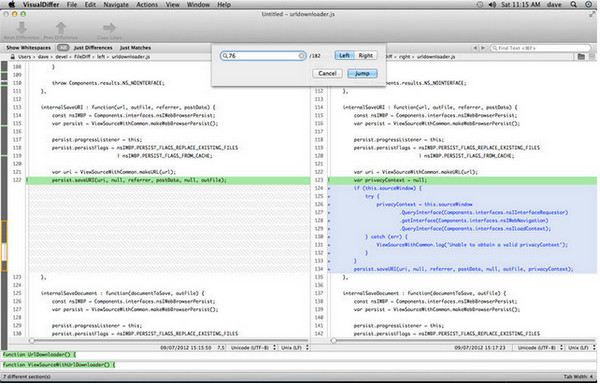Click the Next Difference toolbar arrow
The width and height of the screenshot is (600, 384).
tap(22, 28)
